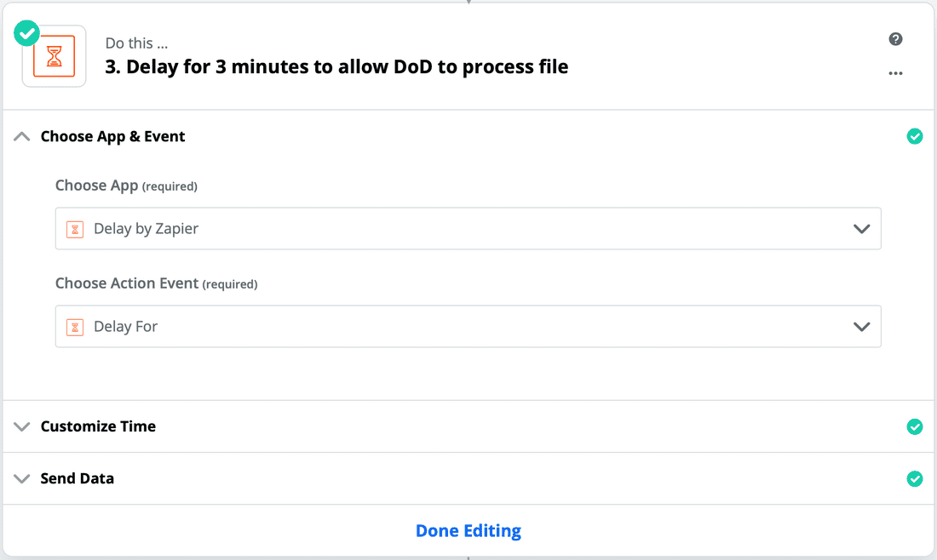Open the Choose App dropdown arrow

[x=861, y=229]
